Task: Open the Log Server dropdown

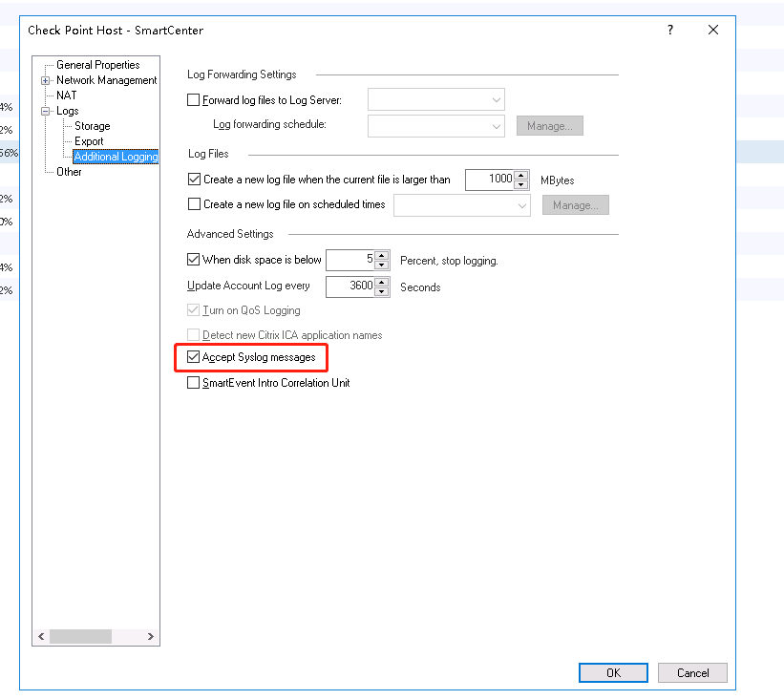Action: (436, 99)
